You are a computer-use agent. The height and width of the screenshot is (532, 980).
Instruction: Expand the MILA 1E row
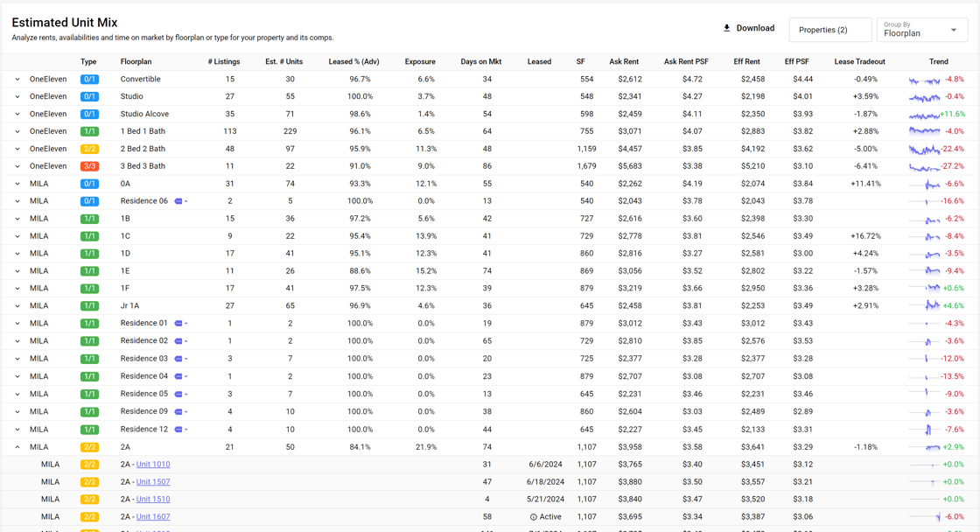(x=17, y=270)
